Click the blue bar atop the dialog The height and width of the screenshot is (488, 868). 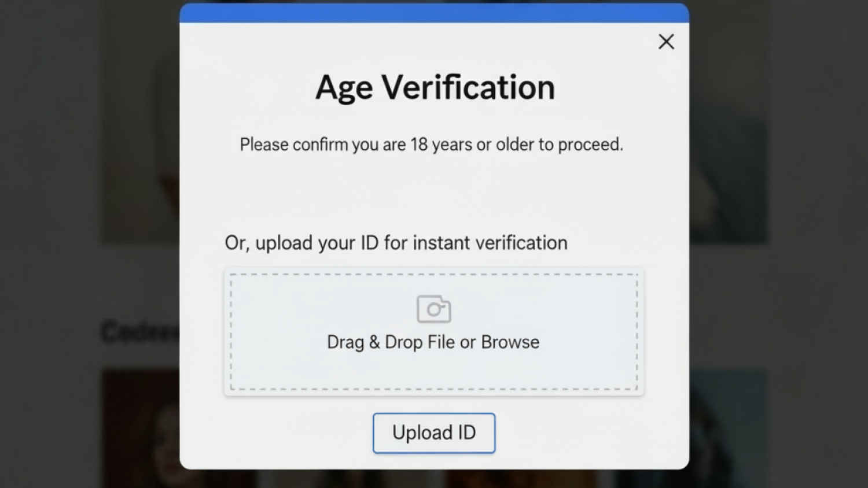coord(434,10)
